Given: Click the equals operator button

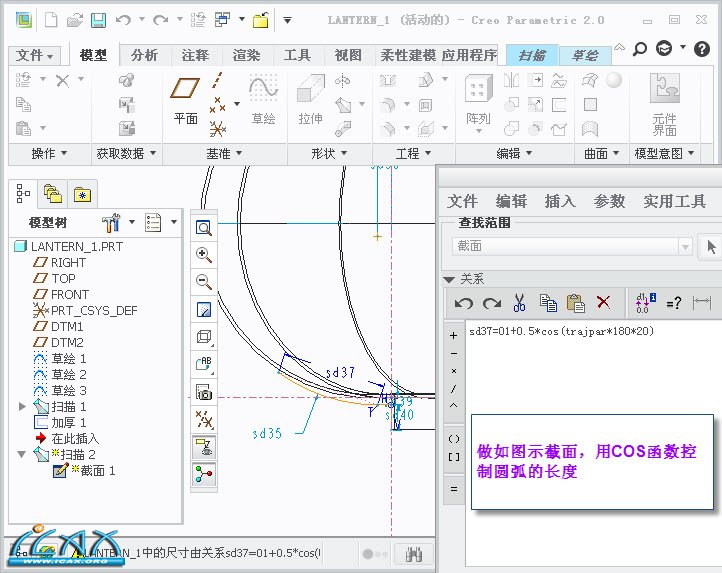Looking at the screenshot, I should coord(454,489).
